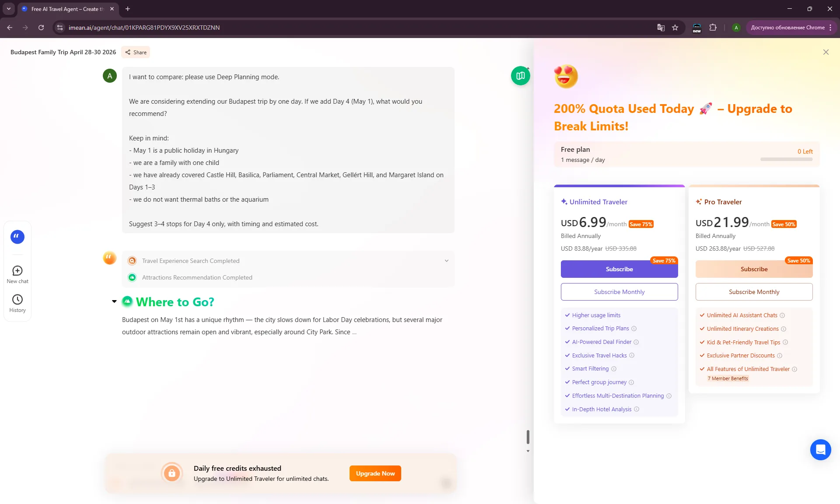Viewport: 840px width, 504px height.
Task: Click the user avatar A beside message
Action: [110, 76]
